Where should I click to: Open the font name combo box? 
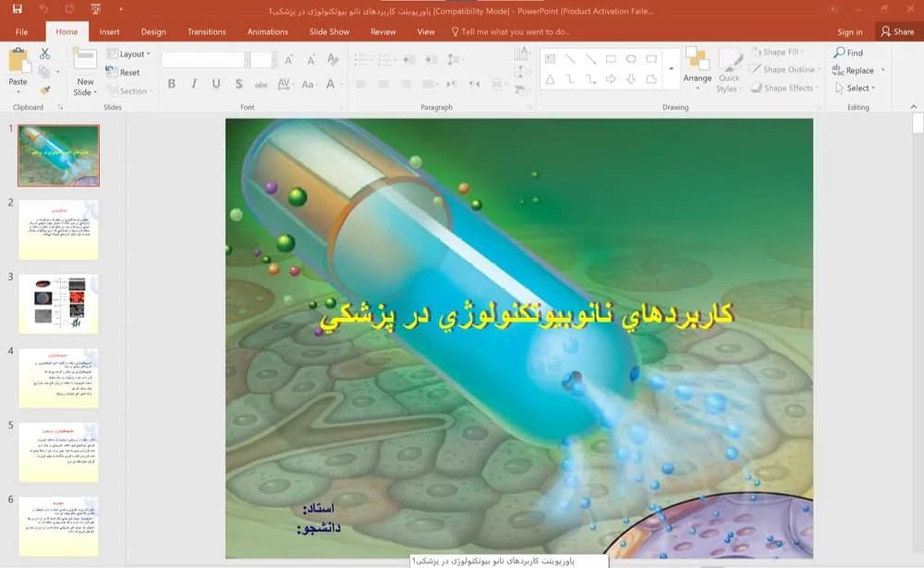pyautogui.click(x=205, y=59)
